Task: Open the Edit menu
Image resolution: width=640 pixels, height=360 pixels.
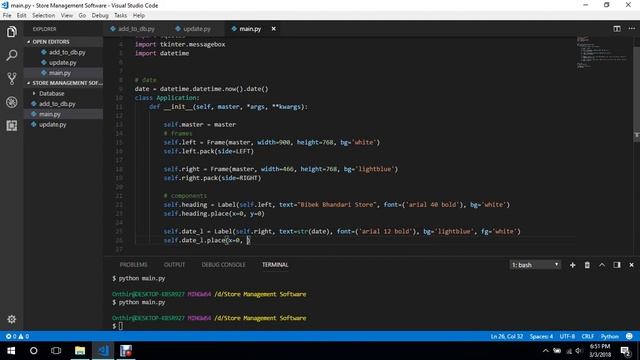Action: pyautogui.click(x=22, y=16)
